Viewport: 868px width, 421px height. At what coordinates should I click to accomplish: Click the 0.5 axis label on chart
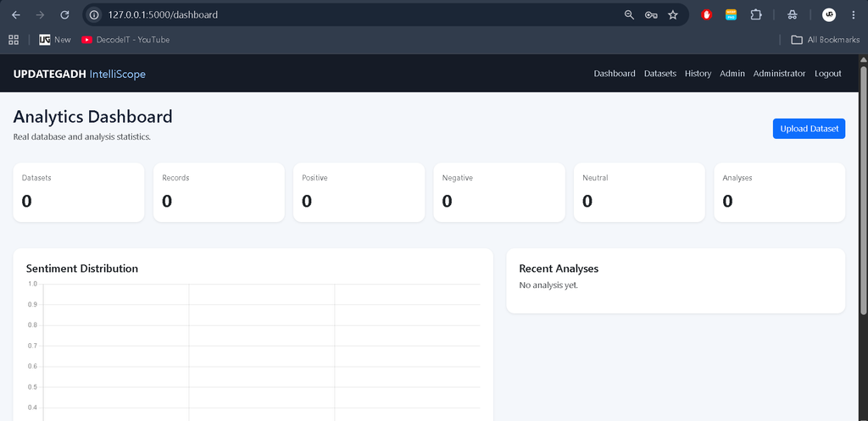(33, 387)
